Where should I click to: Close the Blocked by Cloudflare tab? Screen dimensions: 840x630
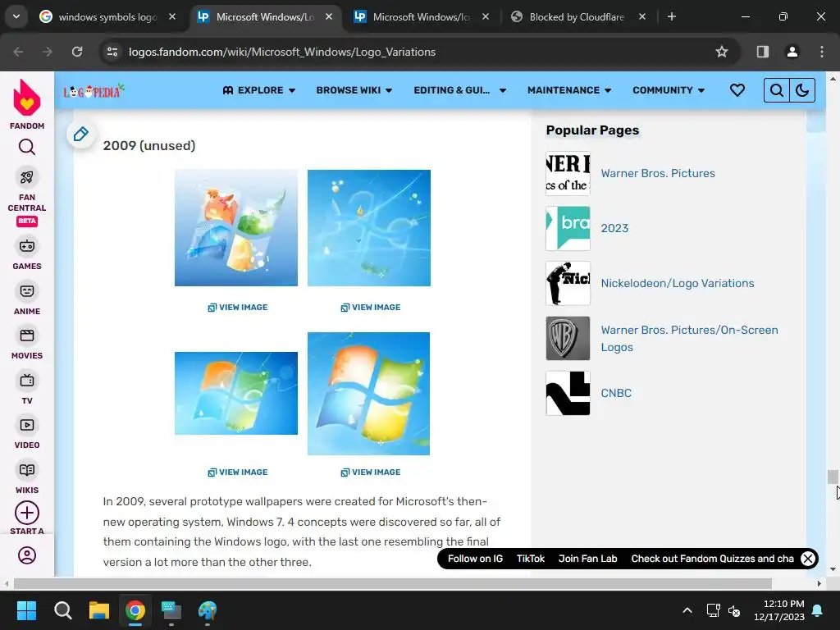(642, 16)
